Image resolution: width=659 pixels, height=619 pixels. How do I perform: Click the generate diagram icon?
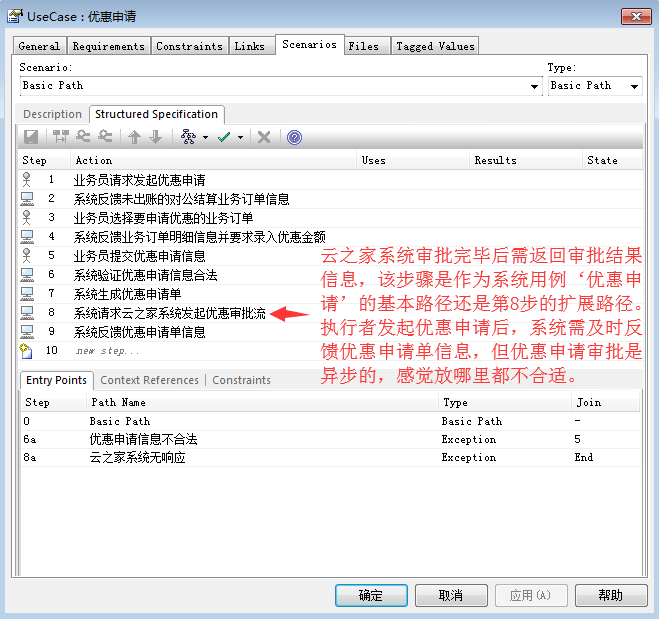coord(188,137)
